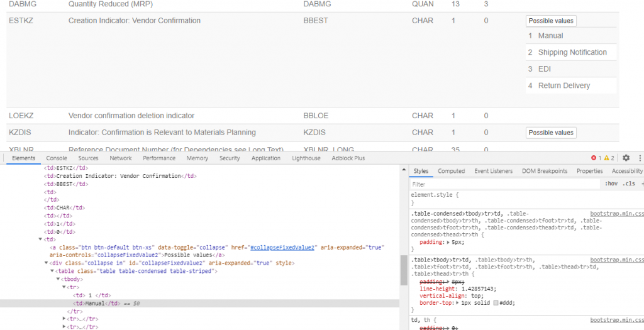This screenshot has width=644, height=330.
Task: Collapse the tbody node arrow
Action: point(58,279)
